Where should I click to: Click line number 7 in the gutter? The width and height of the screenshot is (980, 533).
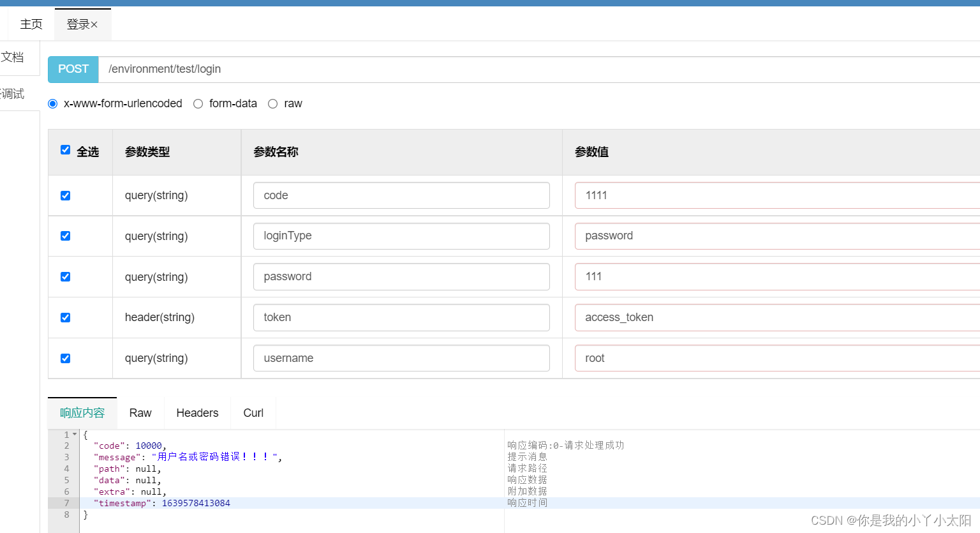pos(66,503)
